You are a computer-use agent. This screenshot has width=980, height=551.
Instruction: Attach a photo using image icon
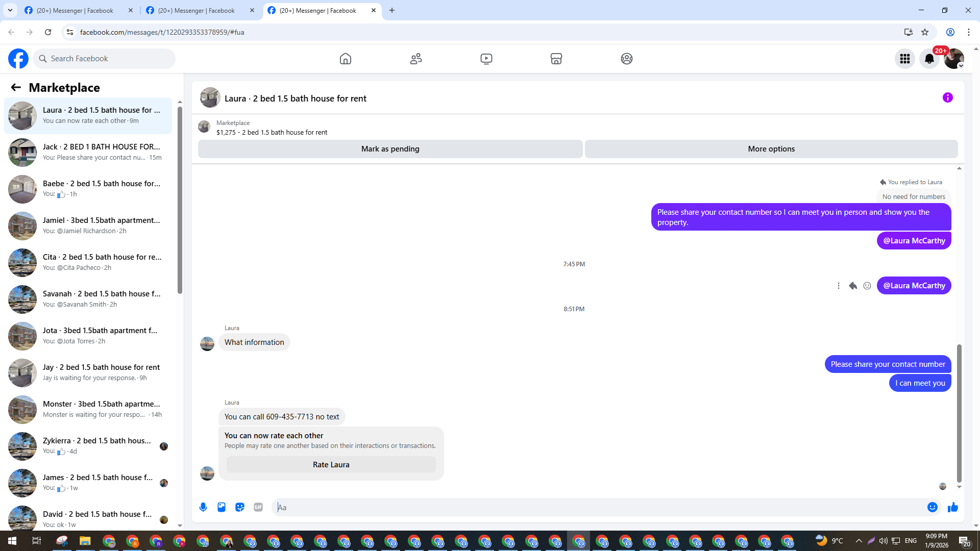[x=222, y=507]
